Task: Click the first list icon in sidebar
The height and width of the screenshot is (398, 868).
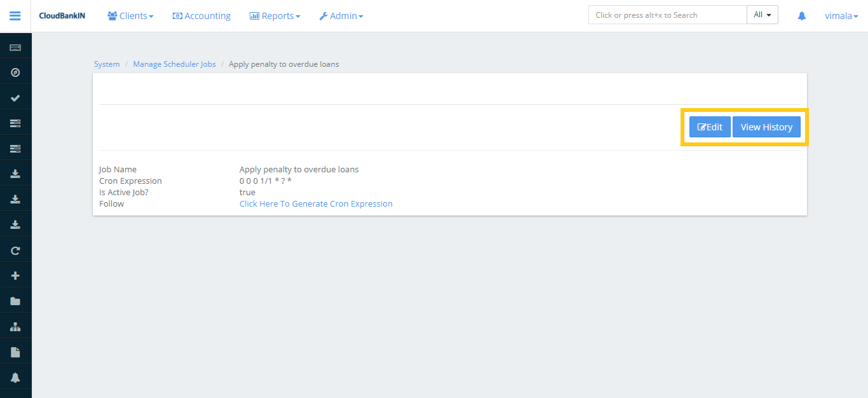Action: 15,122
